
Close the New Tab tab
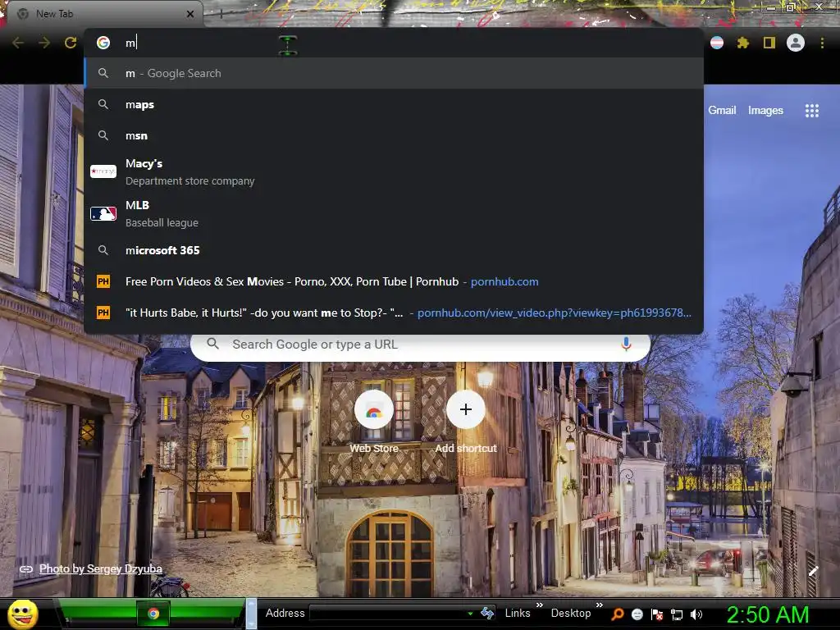(x=190, y=14)
